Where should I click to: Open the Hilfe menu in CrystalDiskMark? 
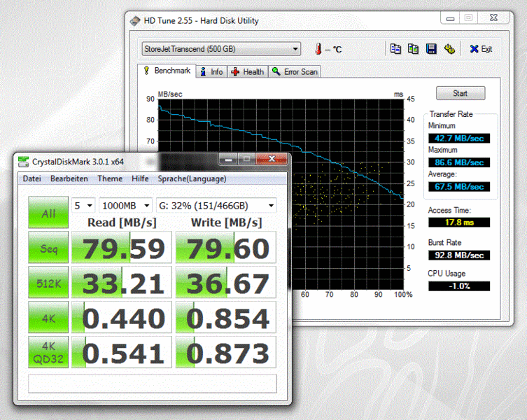[140, 178]
